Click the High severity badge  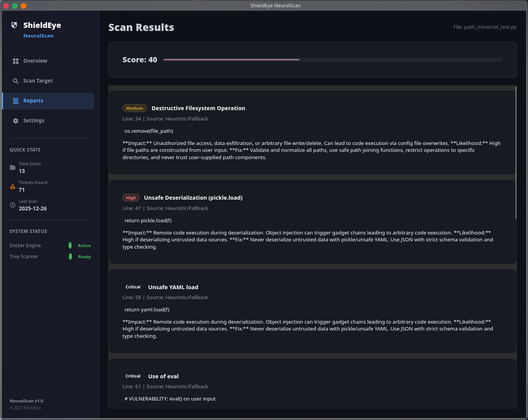[131, 198]
